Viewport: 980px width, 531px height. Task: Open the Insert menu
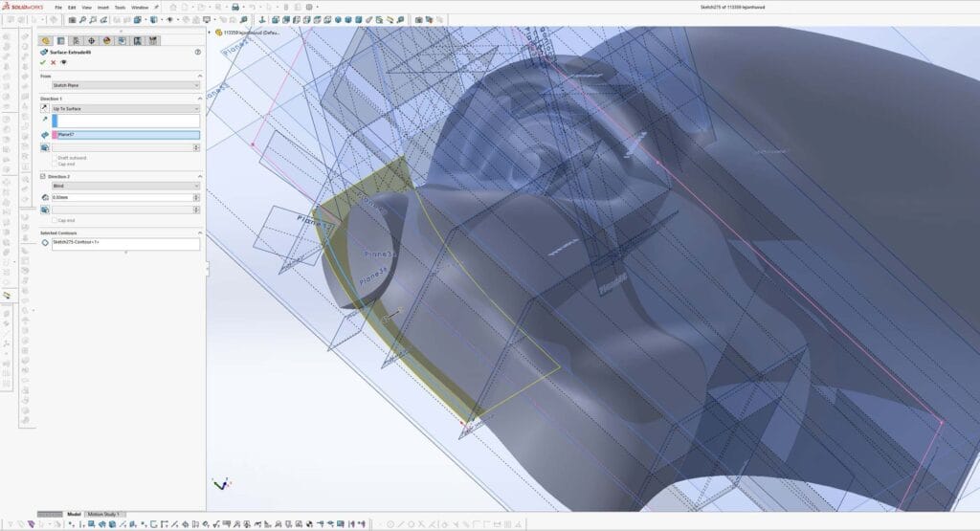(102, 7)
